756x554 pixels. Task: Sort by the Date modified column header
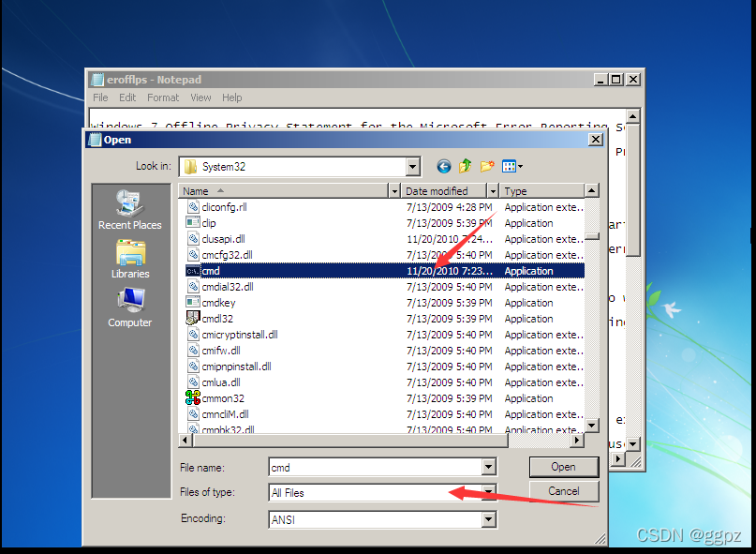(443, 191)
